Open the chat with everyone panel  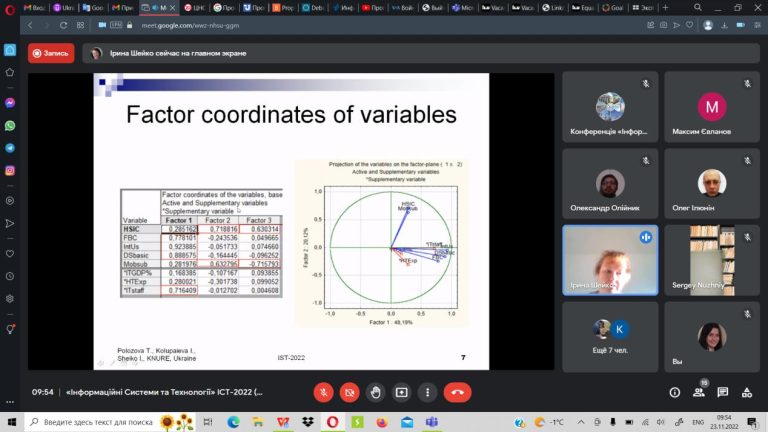(x=722, y=392)
